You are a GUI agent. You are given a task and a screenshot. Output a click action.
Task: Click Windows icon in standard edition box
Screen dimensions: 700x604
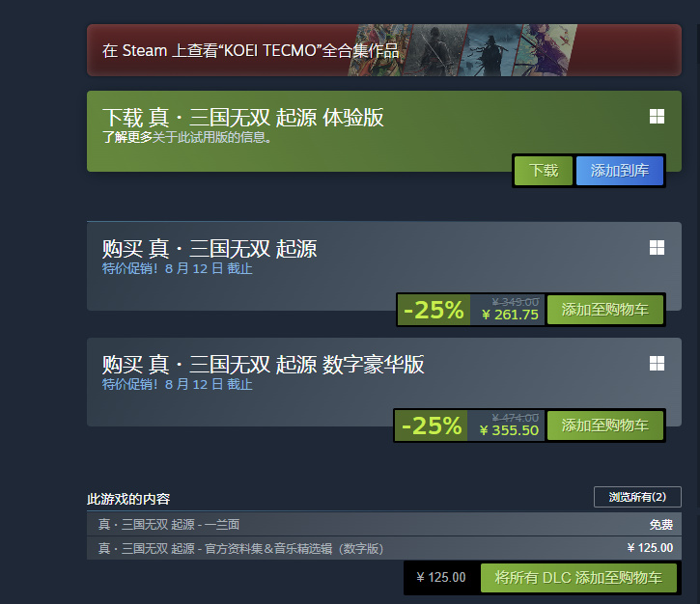pyautogui.click(x=657, y=247)
